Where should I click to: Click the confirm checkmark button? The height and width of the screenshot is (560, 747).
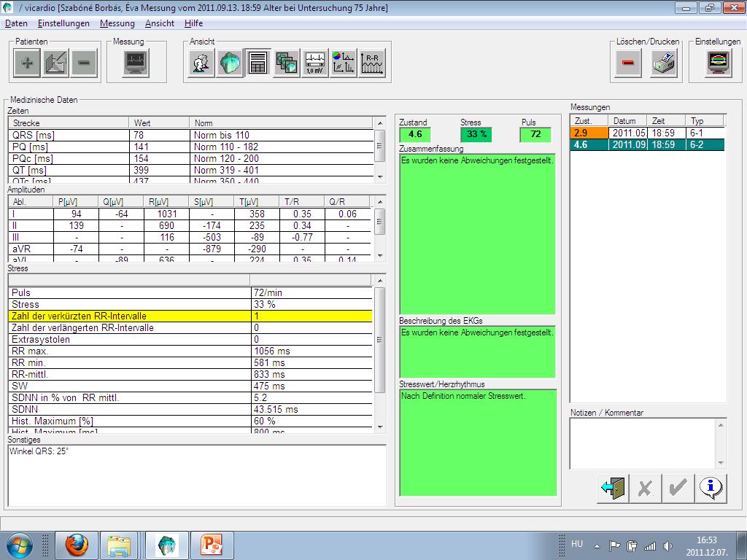pyautogui.click(x=678, y=488)
